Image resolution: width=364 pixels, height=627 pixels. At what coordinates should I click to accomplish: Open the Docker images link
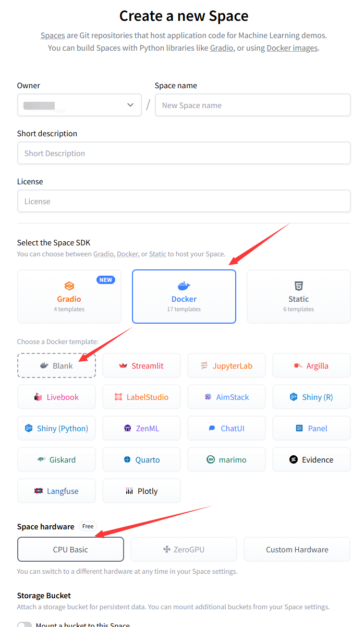(x=292, y=48)
